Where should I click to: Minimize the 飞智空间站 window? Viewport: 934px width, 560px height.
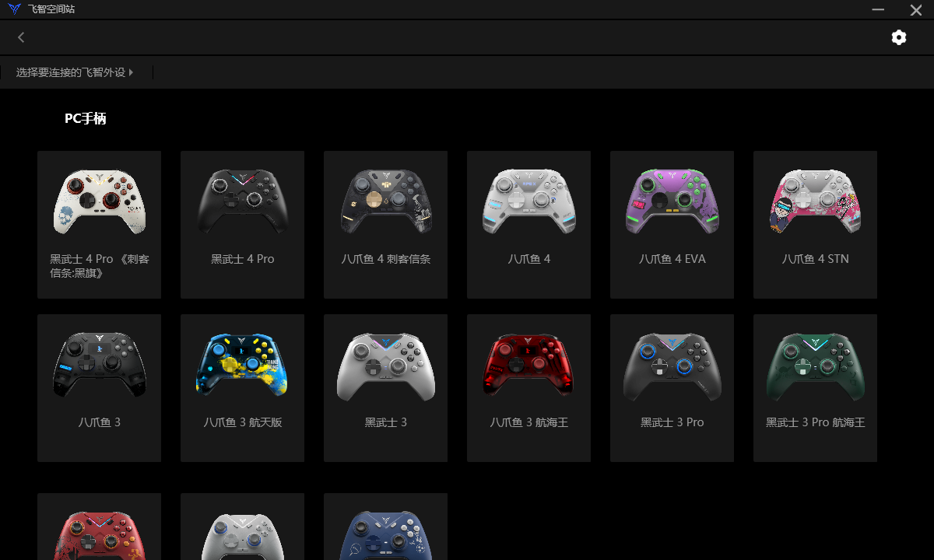879,9
